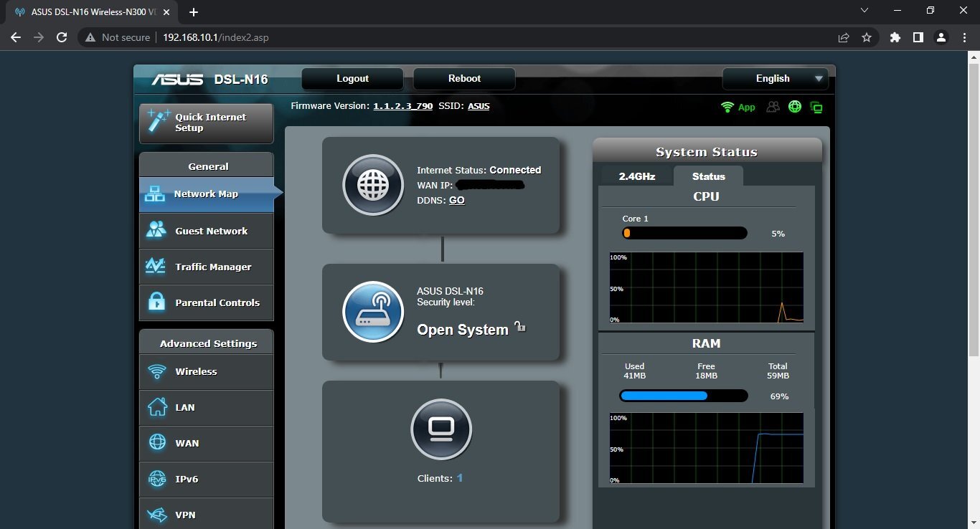Click the LAN house icon in sidebar
Viewport: 980px width, 529px height.
157,406
